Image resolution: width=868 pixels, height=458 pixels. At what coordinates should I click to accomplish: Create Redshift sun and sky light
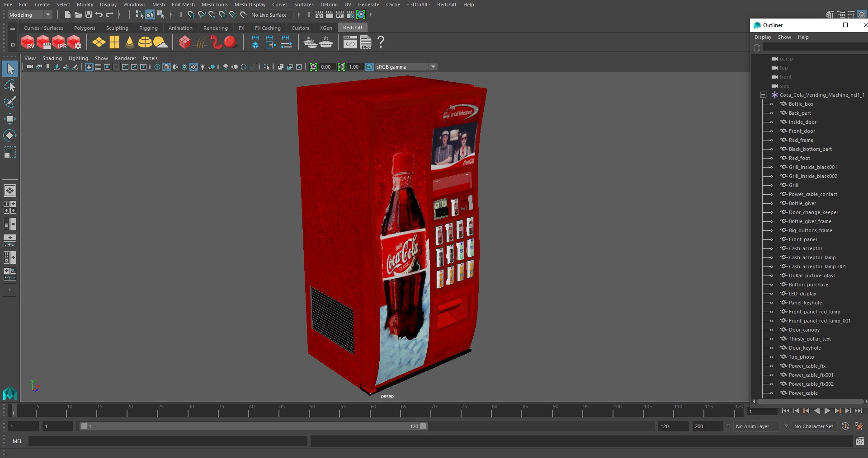(160, 42)
